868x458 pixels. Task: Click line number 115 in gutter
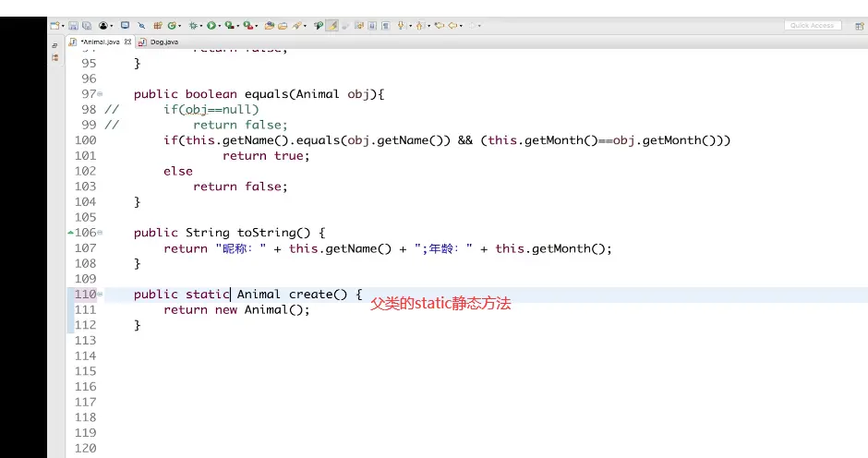click(x=85, y=371)
